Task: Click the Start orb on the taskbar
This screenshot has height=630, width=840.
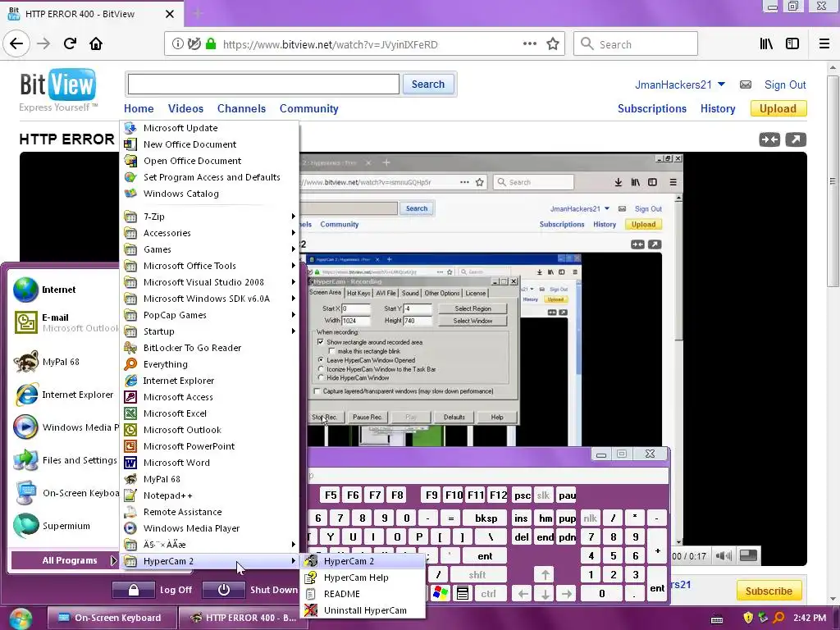Action: tap(21, 619)
